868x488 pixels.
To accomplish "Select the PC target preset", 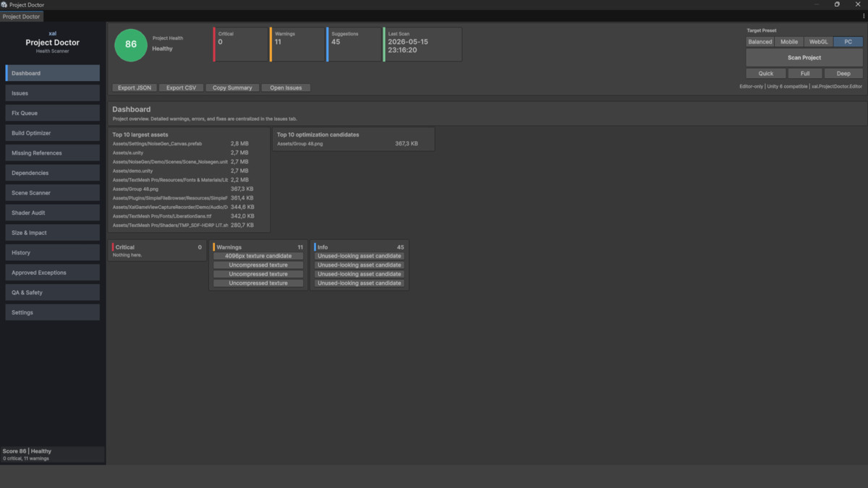I will (848, 42).
